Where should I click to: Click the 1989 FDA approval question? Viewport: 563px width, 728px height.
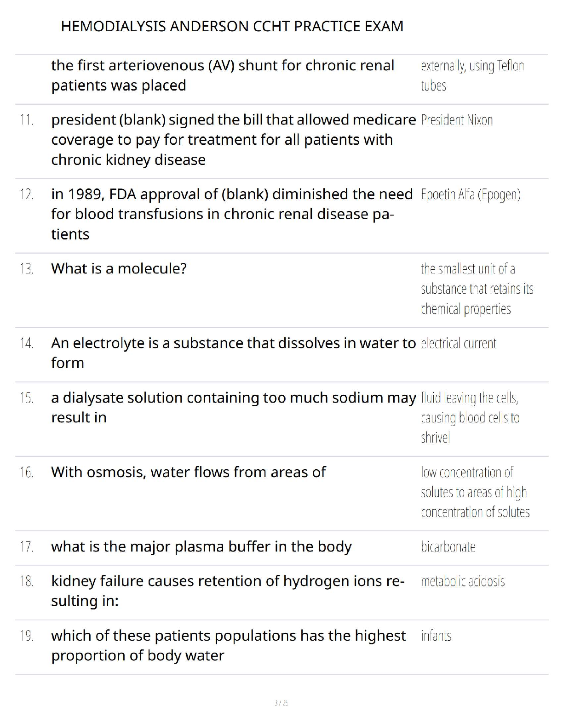(232, 214)
